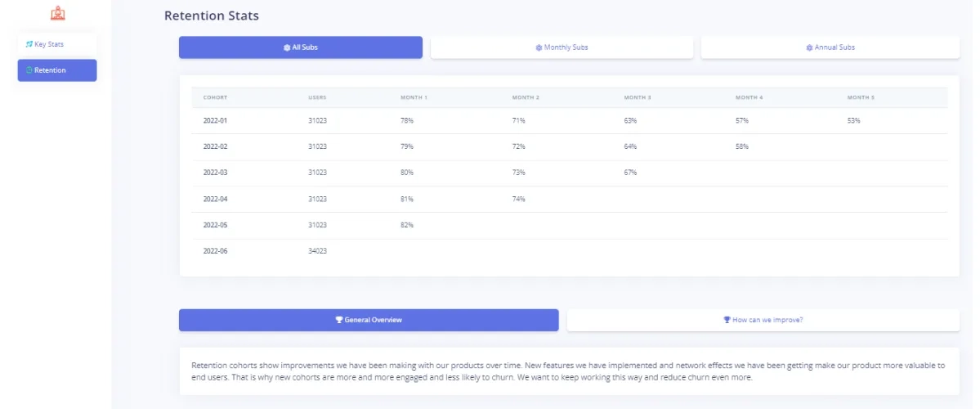Open the Key Stats page
980x409 pixels.
(57, 44)
